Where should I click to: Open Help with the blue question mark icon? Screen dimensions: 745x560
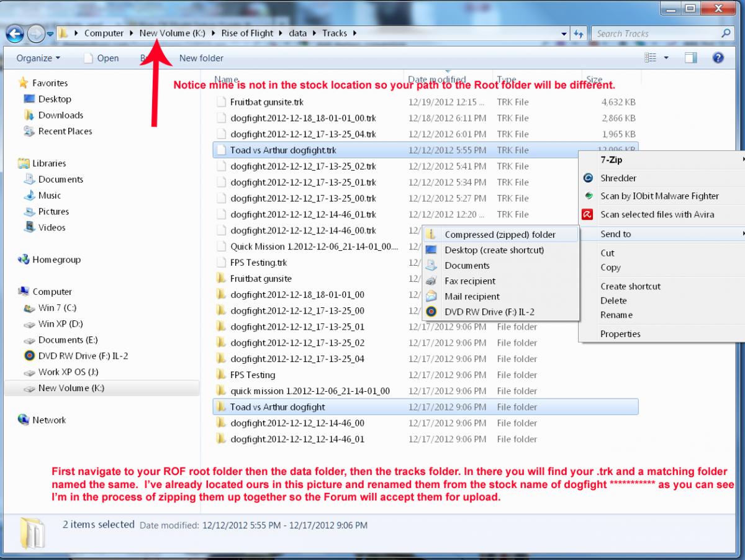point(718,58)
